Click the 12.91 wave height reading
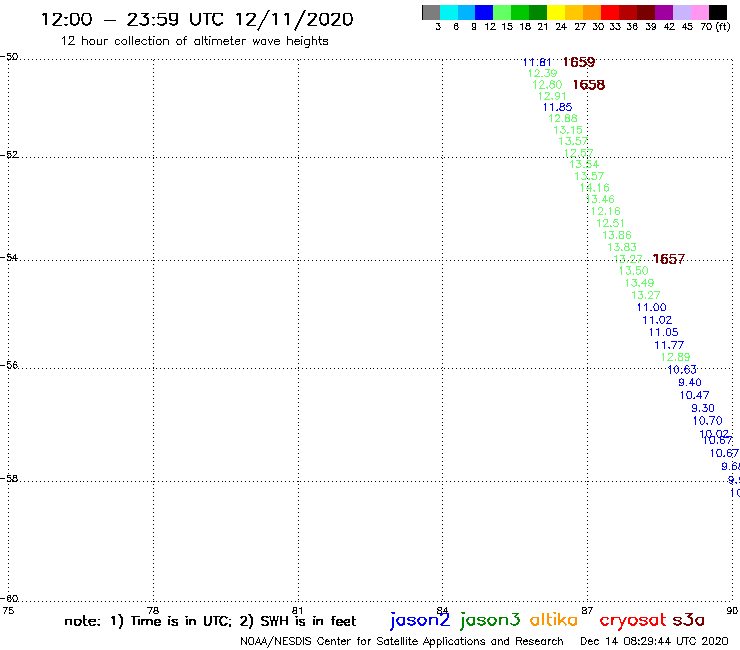 pyautogui.click(x=553, y=96)
